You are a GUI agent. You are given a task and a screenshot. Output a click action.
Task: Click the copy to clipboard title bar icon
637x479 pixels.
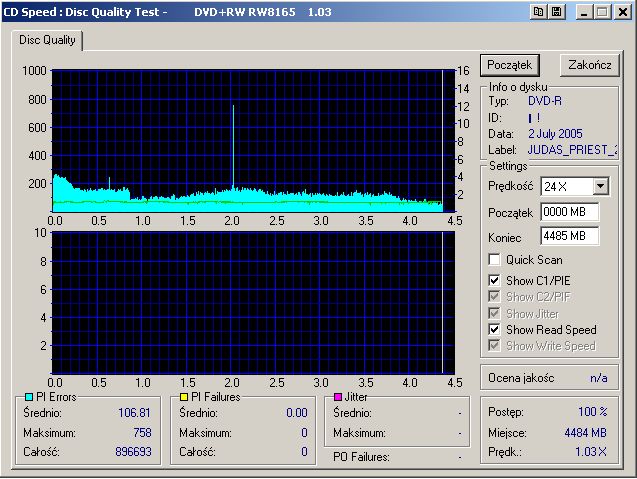click(539, 12)
